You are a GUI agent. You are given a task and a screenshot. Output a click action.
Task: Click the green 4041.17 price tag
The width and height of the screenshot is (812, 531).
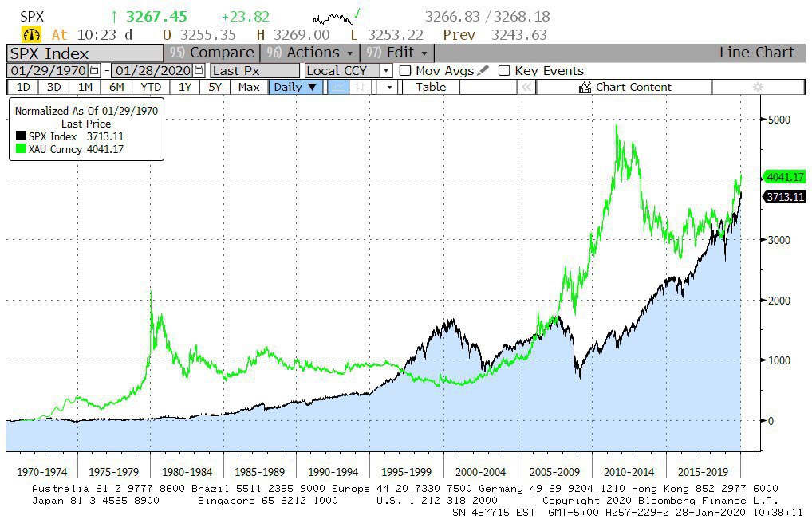783,177
